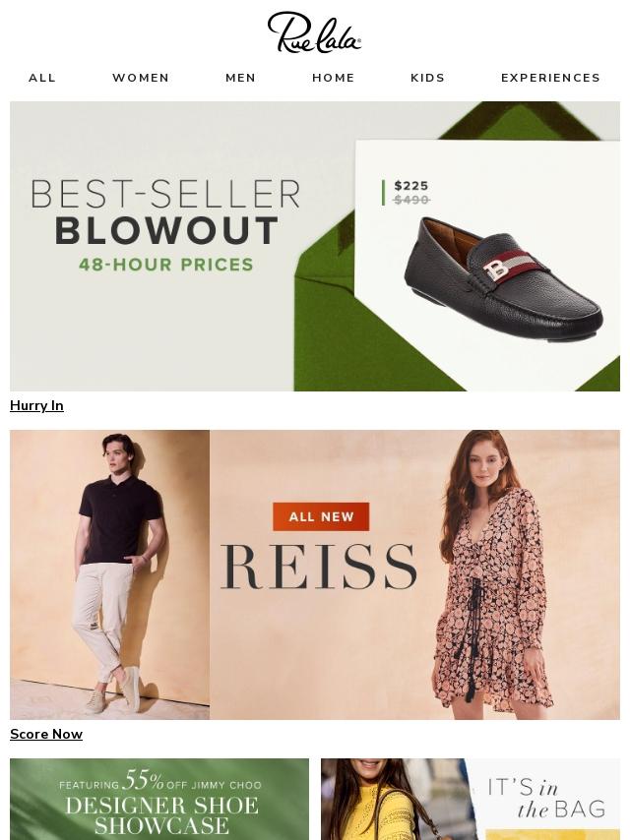Click the REISS brand text

click(x=319, y=567)
